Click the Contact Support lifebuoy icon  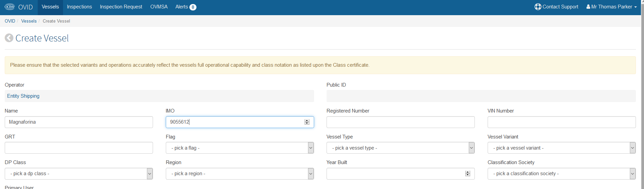(538, 7)
